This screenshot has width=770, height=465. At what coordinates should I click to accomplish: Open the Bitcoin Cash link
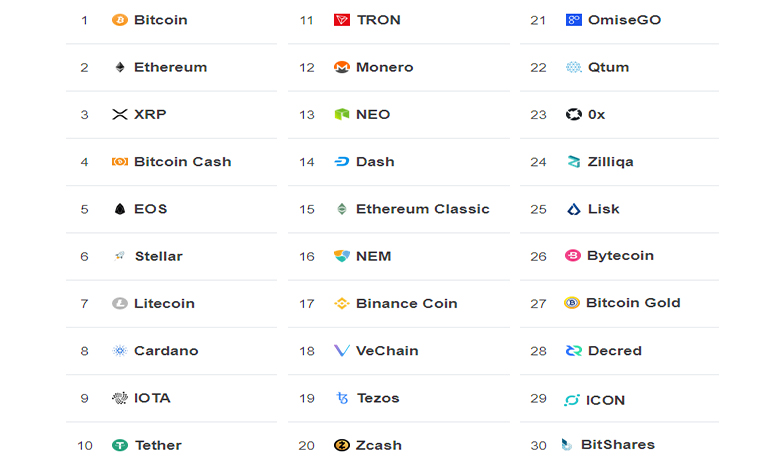coord(183,162)
